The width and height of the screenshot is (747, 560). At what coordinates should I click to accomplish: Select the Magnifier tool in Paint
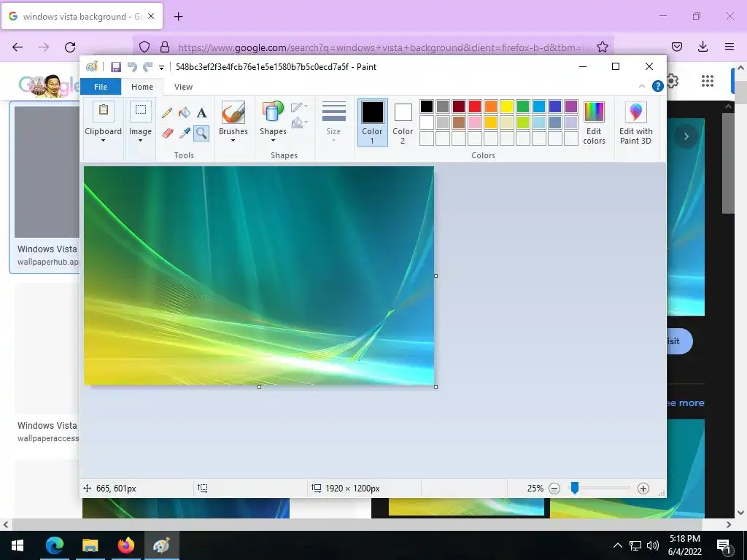[201, 133]
